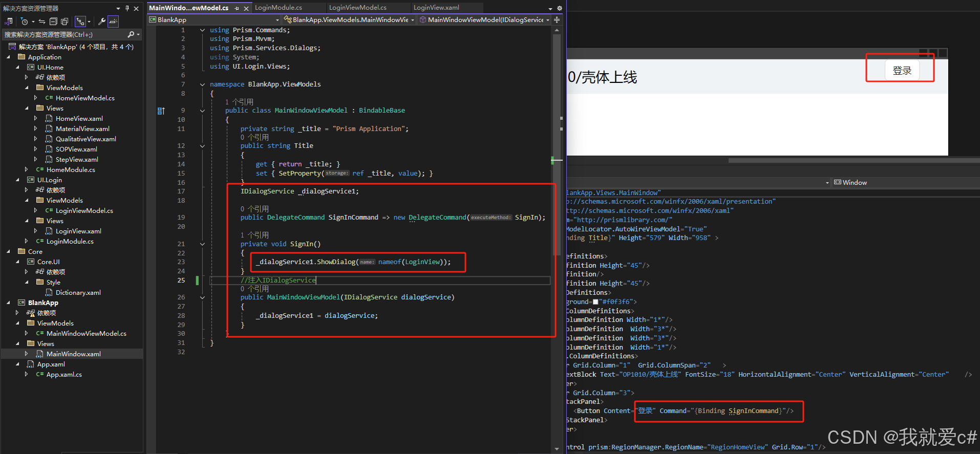Pin the MainWindowViewModel.cs tab

[x=237, y=8]
